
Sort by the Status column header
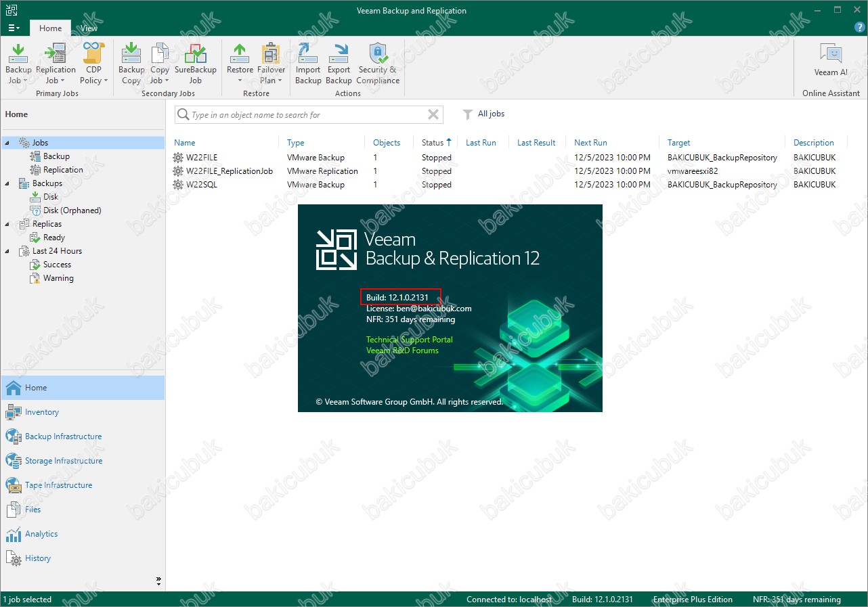pos(433,143)
